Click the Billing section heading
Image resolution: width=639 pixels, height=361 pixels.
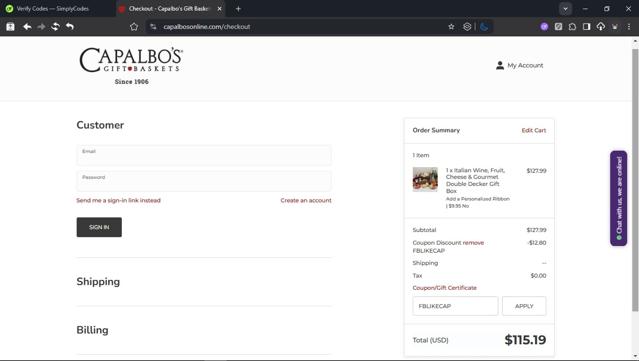coord(93,330)
